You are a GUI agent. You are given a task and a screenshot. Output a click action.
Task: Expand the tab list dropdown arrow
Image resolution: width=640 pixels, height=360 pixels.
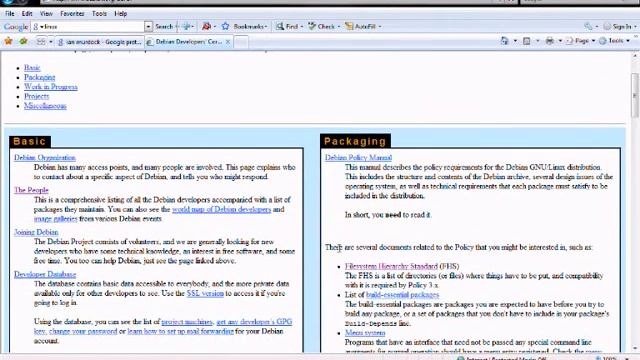51,42
